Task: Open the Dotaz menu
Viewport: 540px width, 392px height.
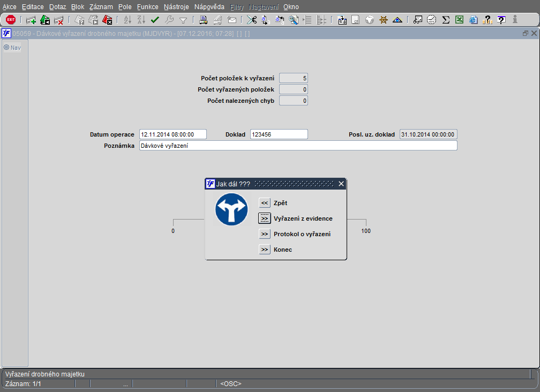Action: (x=57, y=7)
